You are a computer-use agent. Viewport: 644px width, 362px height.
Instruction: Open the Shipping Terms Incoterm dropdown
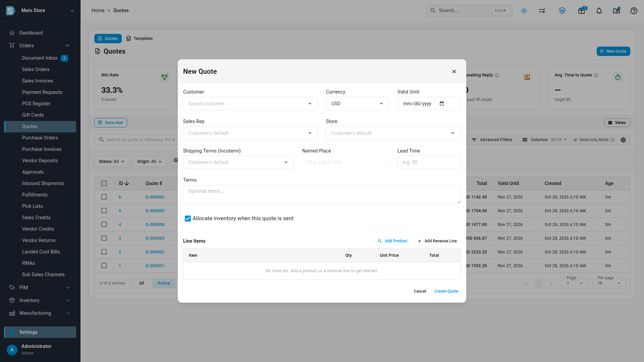238,162
